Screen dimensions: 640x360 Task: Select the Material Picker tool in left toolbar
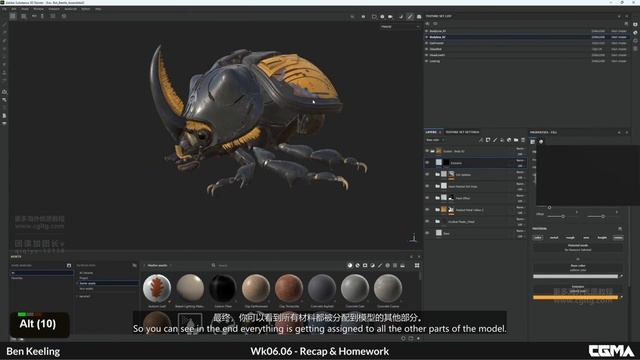4,73
